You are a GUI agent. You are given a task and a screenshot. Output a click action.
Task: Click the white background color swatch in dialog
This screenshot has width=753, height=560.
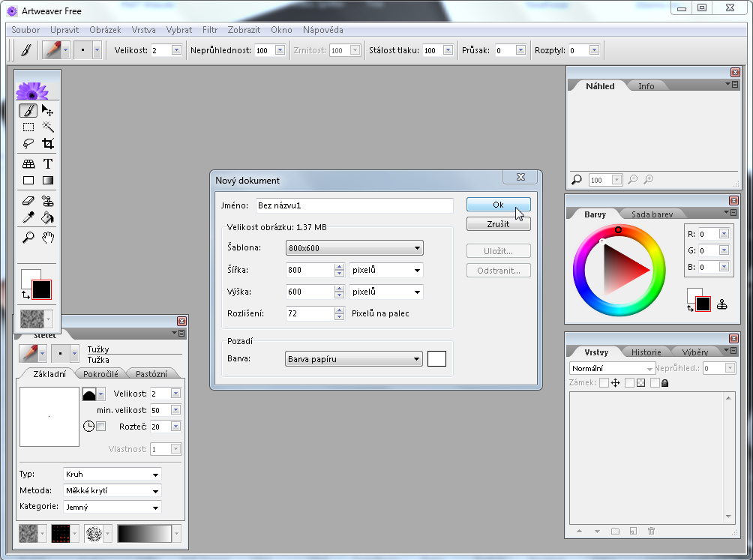(x=436, y=359)
